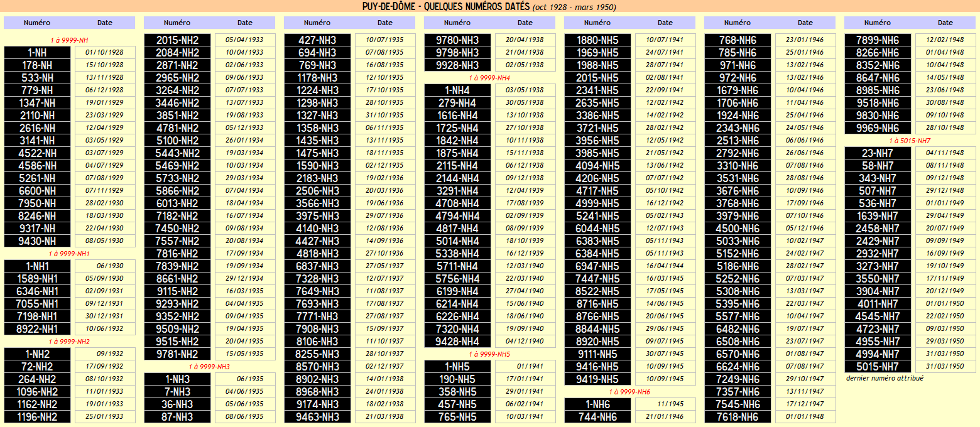This screenshot has height=427, width=980.
Task: Select the section label '1 à 9999-NH3'
Action: point(210,367)
